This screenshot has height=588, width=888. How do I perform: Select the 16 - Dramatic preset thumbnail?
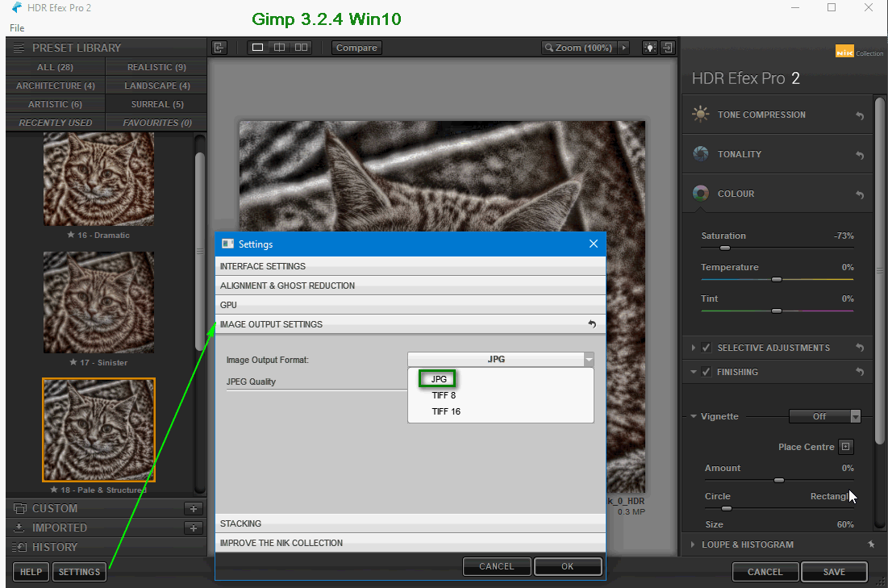pos(98,179)
